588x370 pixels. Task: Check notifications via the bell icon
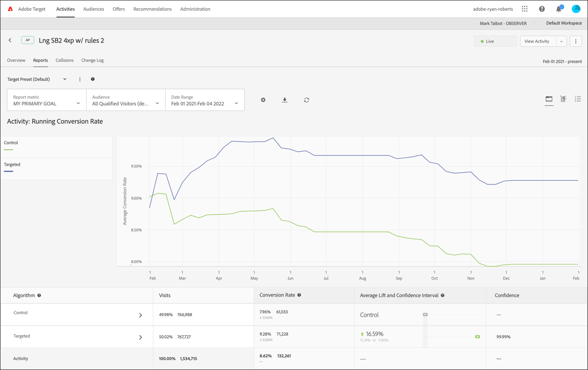558,8
